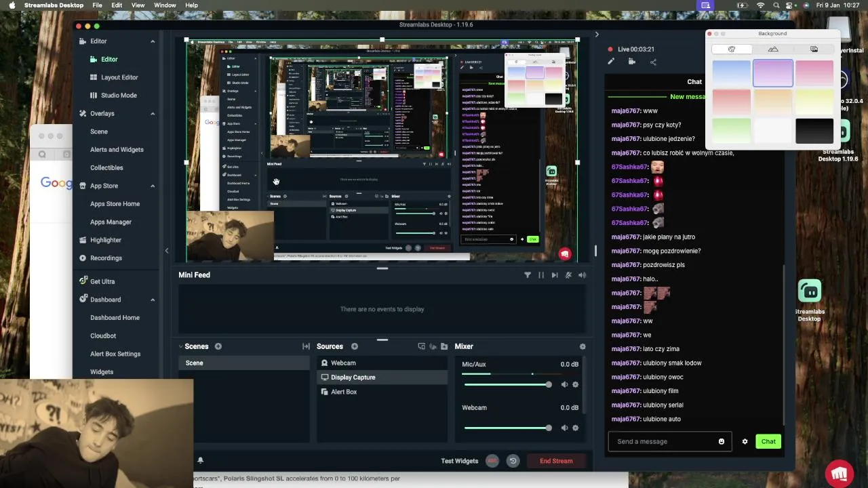This screenshot has width=868, height=488.
Task: Share stream icon below Live timer
Action: pos(653,62)
